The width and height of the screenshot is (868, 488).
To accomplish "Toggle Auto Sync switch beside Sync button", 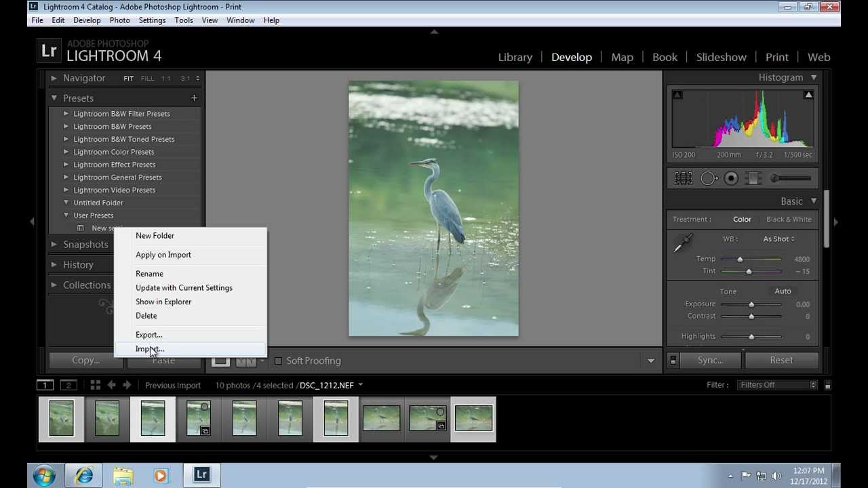I will [x=673, y=361].
